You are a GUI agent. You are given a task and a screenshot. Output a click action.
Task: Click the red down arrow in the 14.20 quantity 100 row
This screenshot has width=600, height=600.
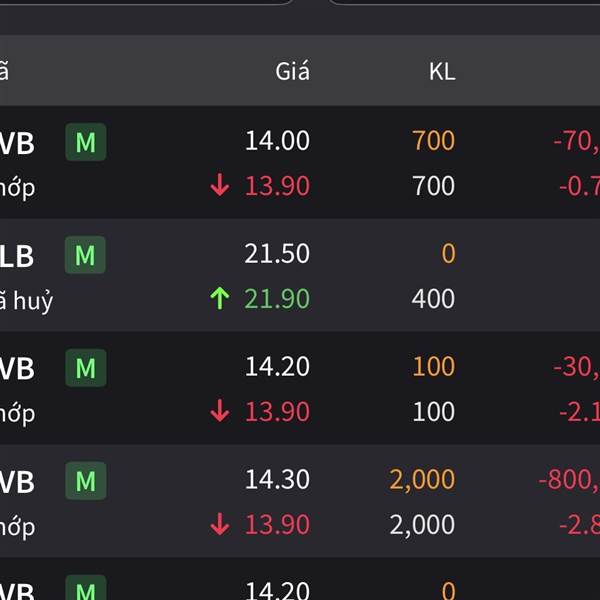pos(220,411)
